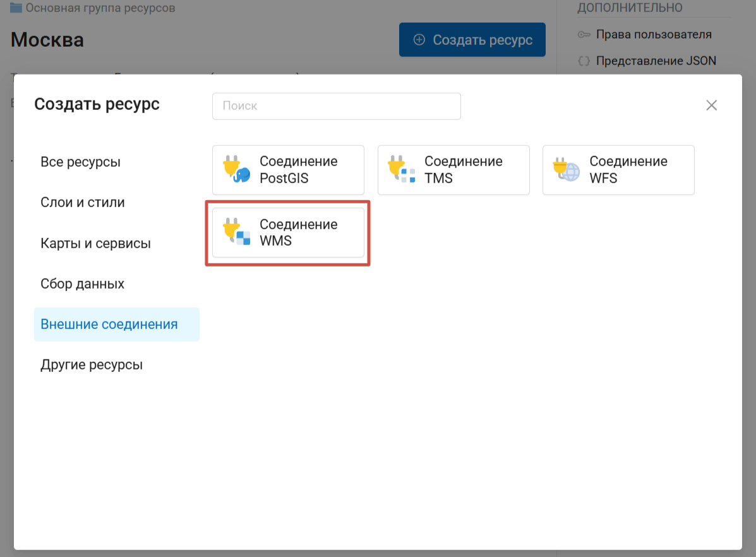Click the WFS connection globe plug icon
Viewport: 756px width, 557px height.
pos(565,170)
